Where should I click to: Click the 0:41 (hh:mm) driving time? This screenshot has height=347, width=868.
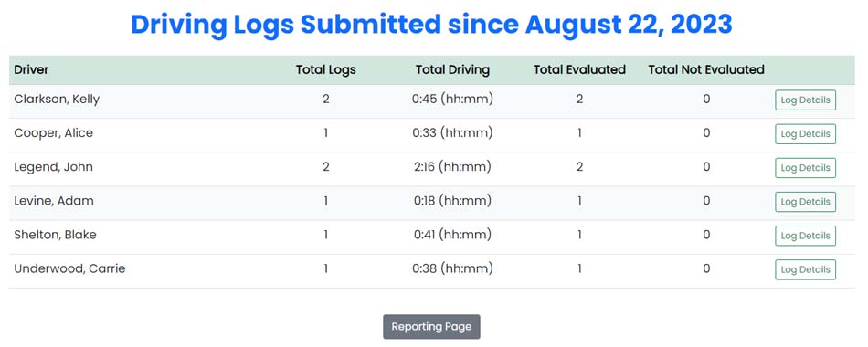click(452, 235)
